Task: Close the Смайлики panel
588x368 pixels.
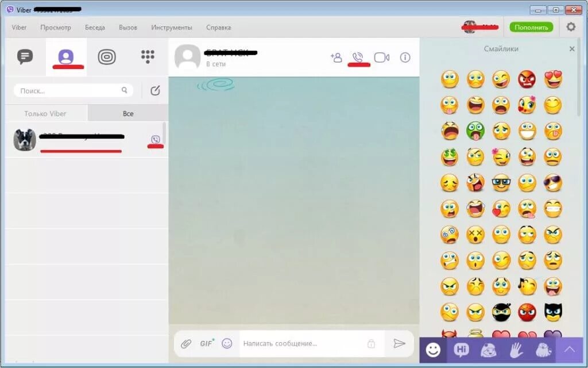Action: (x=572, y=49)
